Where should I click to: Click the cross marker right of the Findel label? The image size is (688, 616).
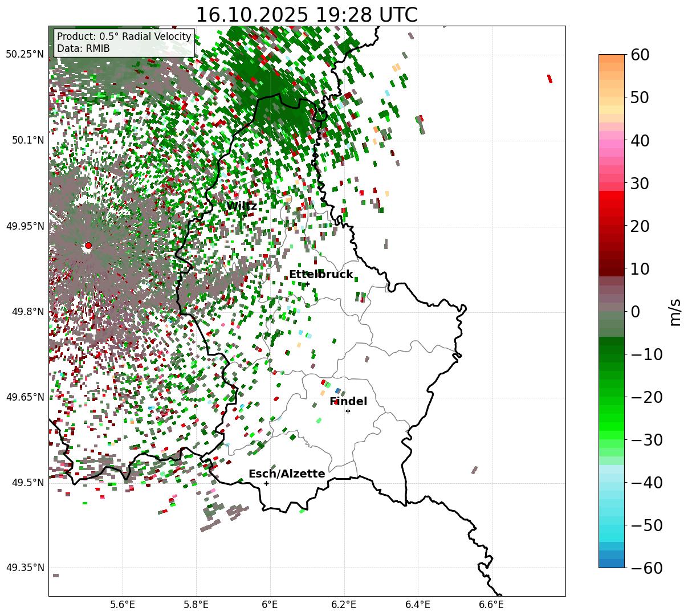(348, 411)
